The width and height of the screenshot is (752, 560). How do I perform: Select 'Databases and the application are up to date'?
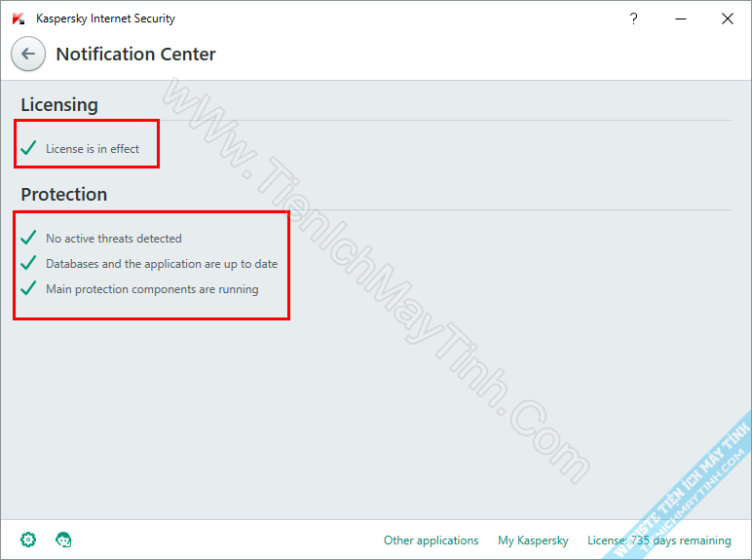[162, 264]
